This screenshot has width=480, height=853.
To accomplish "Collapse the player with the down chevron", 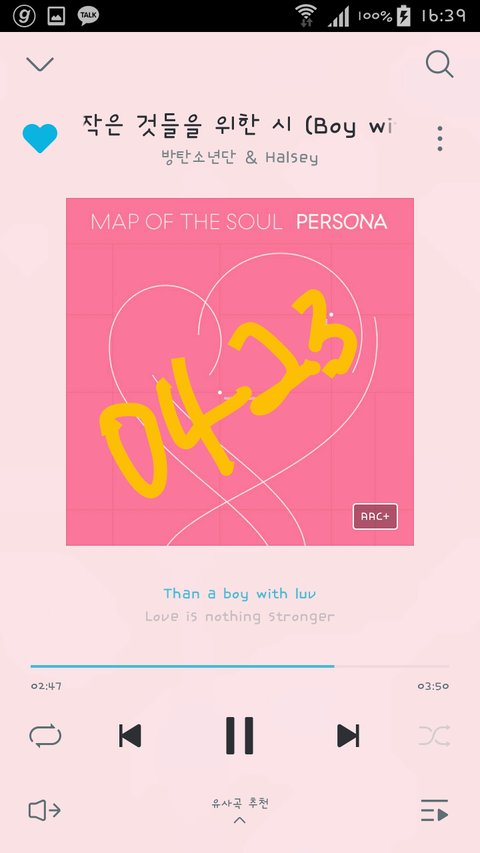I will point(40,64).
